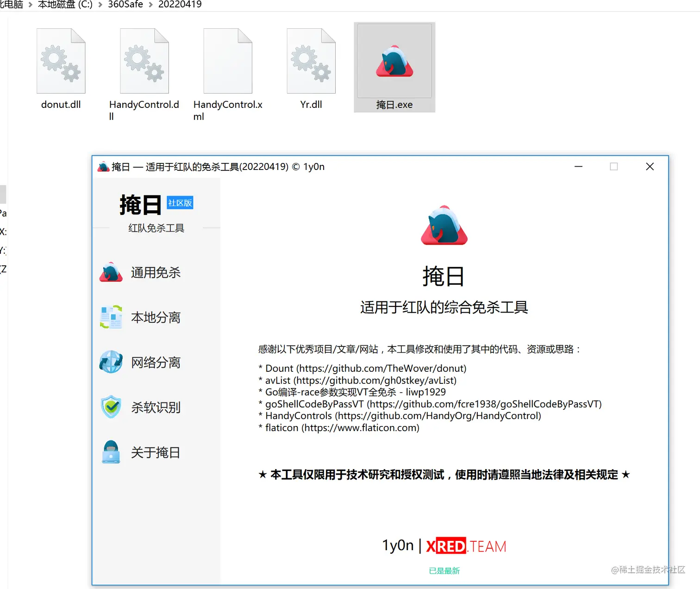
Task: Select the HandyControl.dll file icon
Action: [x=144, y=61]
